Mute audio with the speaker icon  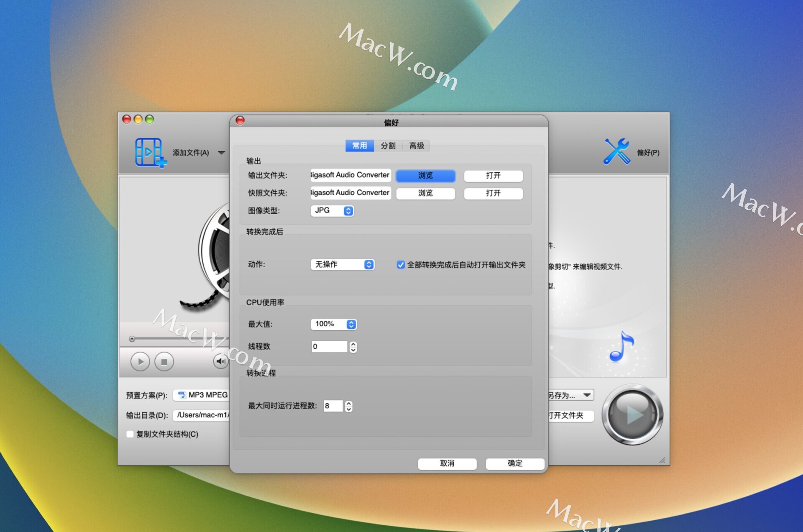tap(221, 361)
